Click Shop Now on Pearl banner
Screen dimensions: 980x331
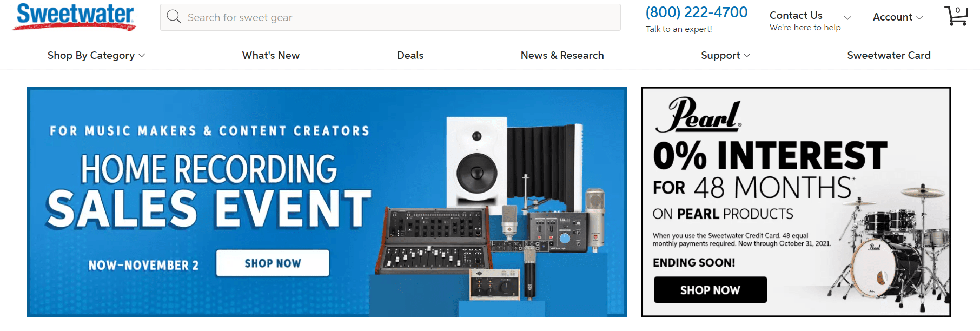click(710, 290)
